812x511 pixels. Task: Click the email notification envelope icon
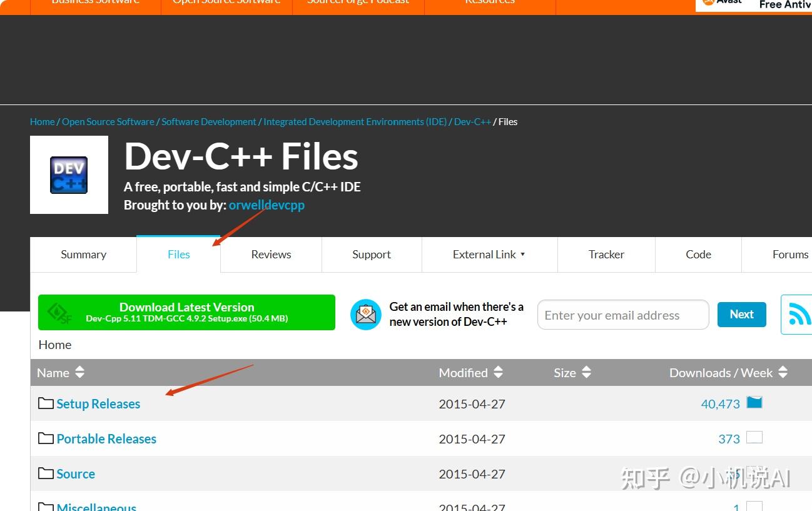click(366, 315)
